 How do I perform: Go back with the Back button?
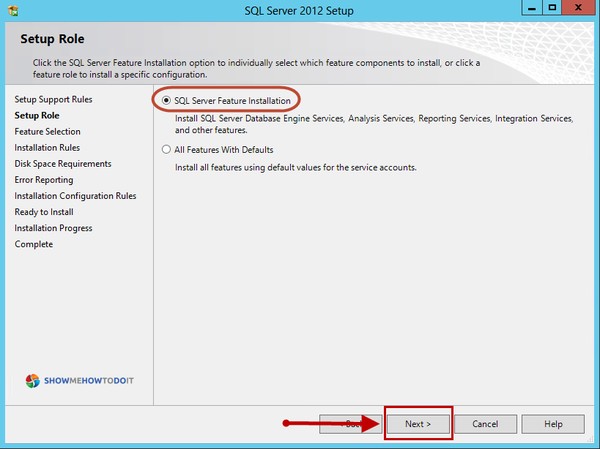point(350,424)
